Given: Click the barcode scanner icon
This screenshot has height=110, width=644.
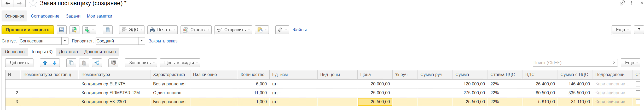Looking at the screenshot, I should coord(113,63).
